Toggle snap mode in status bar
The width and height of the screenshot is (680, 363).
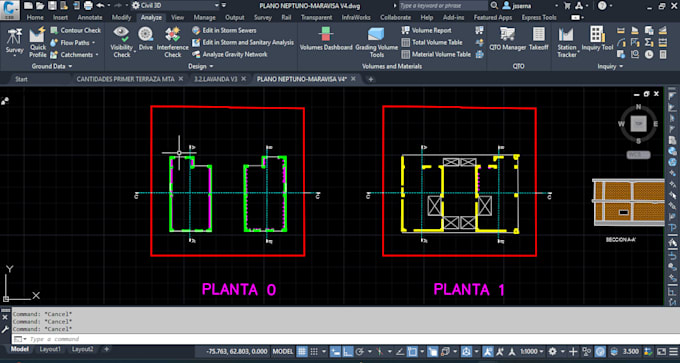[314, 351]
